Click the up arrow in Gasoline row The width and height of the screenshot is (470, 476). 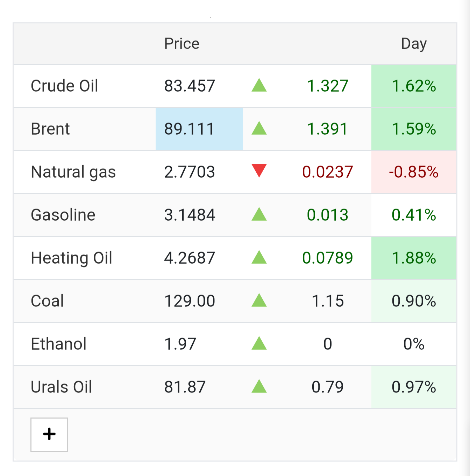(x=259, y=214)
